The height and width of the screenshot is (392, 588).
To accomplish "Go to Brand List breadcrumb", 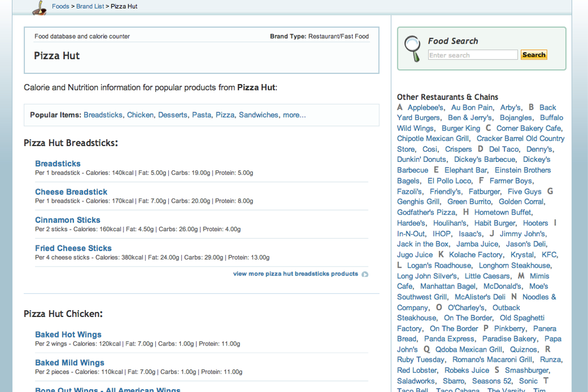I will (90, 6).
